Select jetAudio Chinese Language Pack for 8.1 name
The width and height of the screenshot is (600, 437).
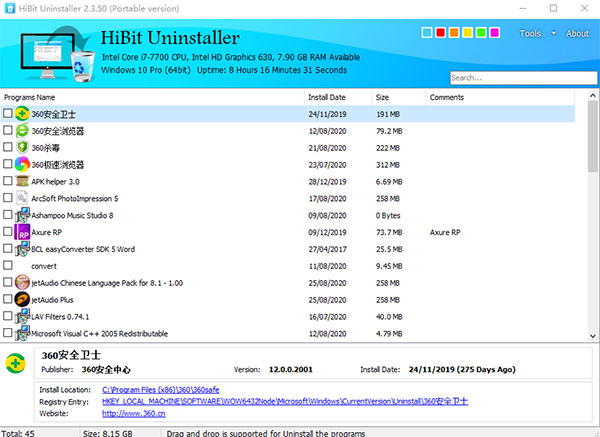pyautogui.click(x=107, y=283)
